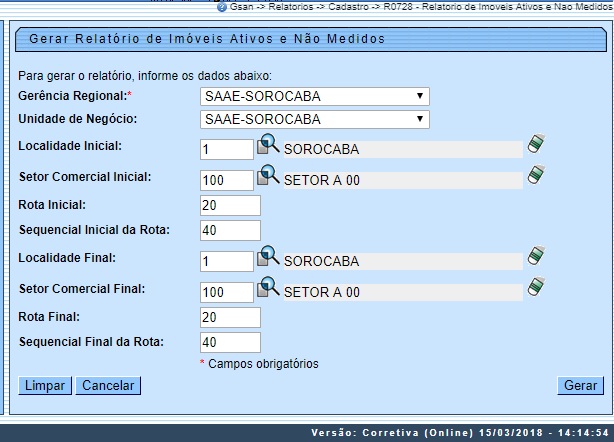Expand the Gerência Regional dropdown
This screenshot has height=442, width=614.
tap(315, 96)
